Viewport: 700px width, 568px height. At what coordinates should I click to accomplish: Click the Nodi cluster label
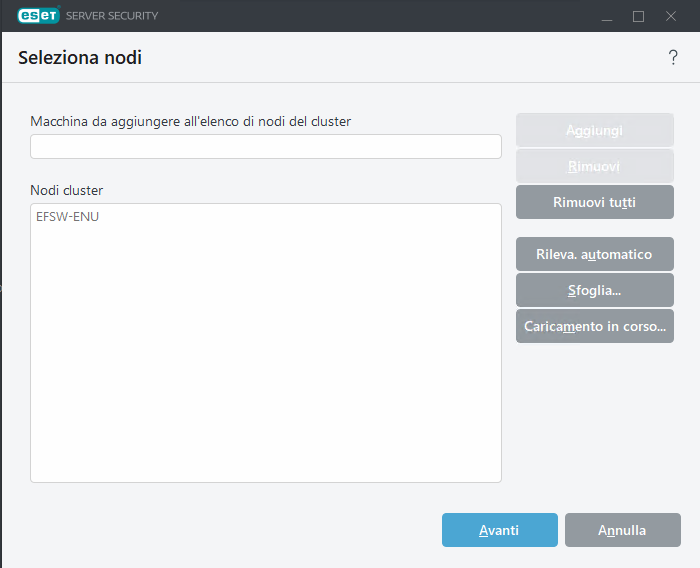coord(67,190)
